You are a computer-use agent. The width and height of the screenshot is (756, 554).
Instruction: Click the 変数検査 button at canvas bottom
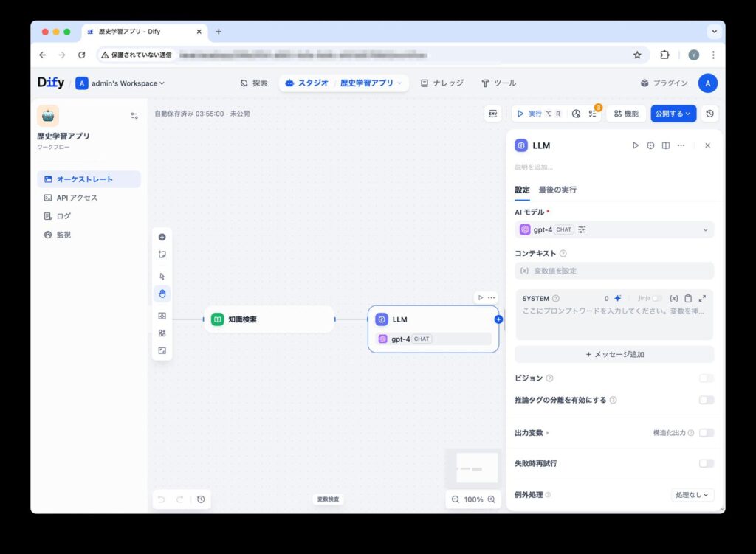328,499
